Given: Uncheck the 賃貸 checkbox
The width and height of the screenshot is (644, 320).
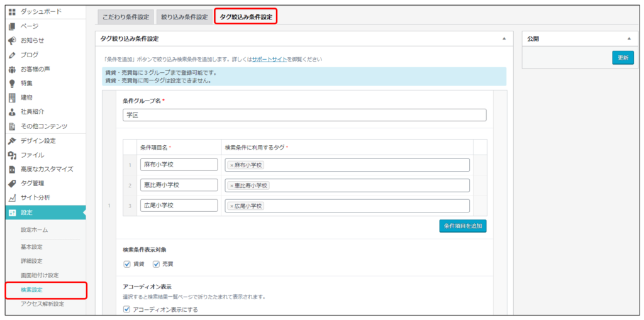Looking at the screenshot, I should pos(127,264).
